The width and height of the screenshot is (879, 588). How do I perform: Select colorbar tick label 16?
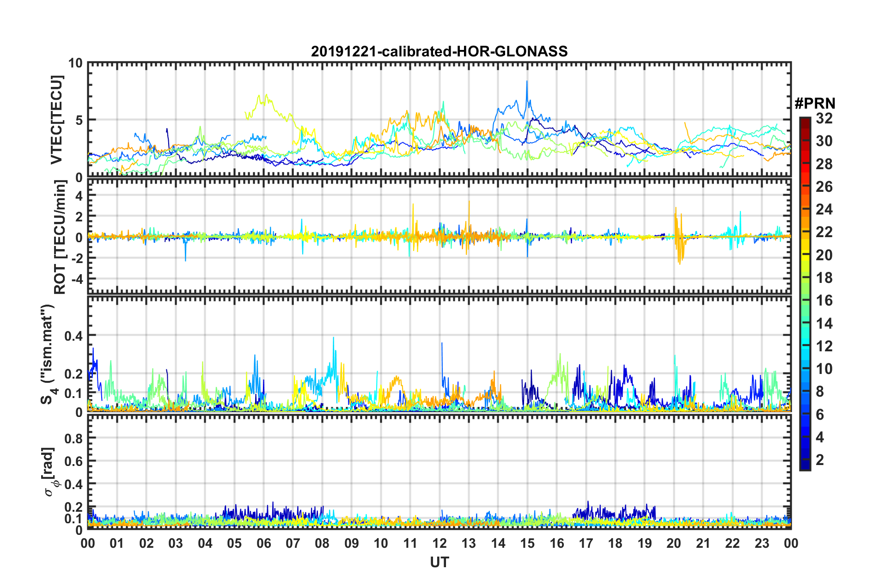click(x=824, y=300)
